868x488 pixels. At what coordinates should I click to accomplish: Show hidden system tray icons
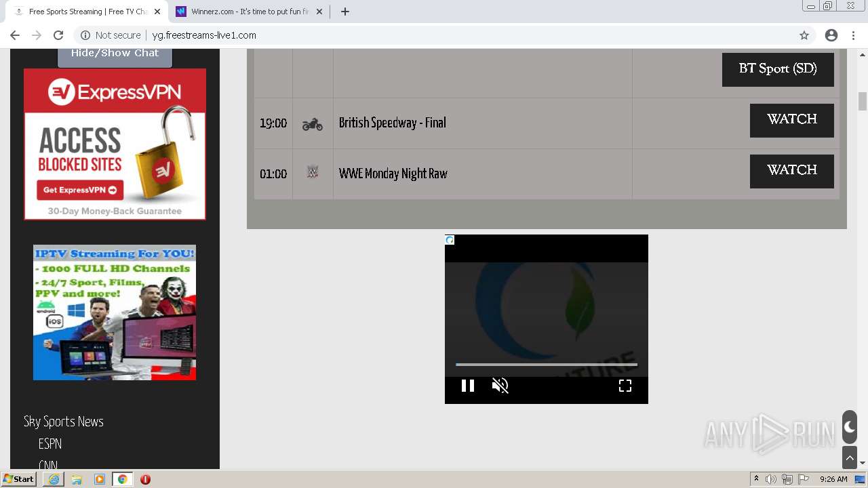point(756,479)
